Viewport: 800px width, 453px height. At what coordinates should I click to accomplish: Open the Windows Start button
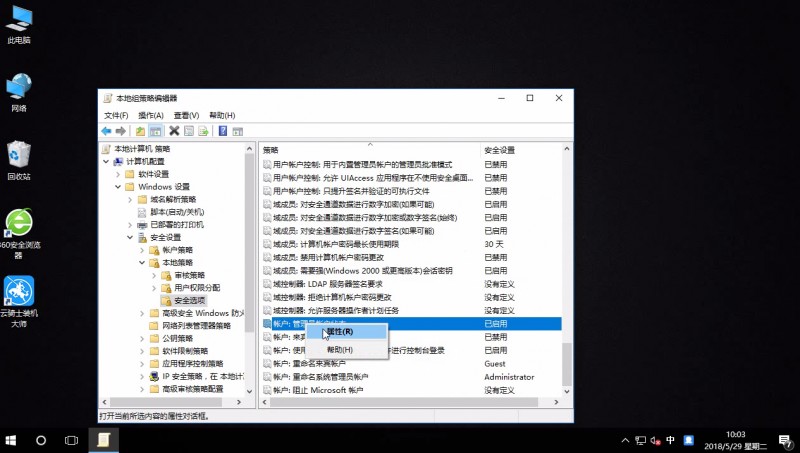11,440
